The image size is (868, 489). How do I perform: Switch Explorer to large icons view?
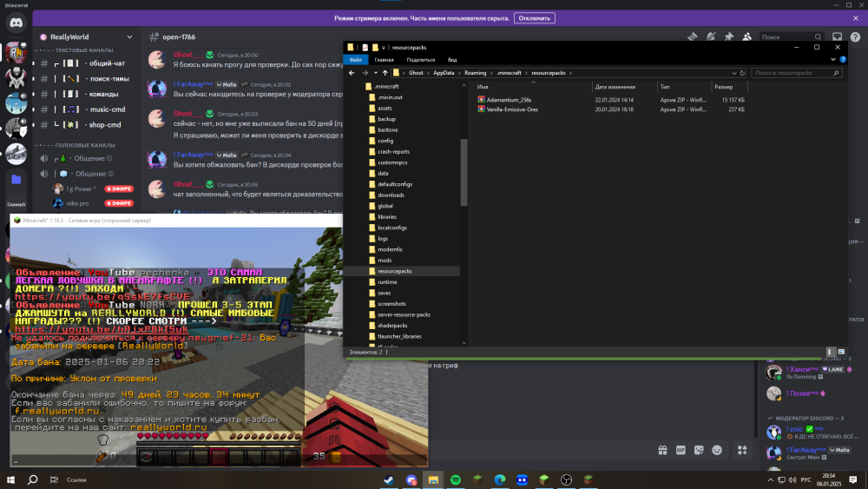(x=841, y=352)
